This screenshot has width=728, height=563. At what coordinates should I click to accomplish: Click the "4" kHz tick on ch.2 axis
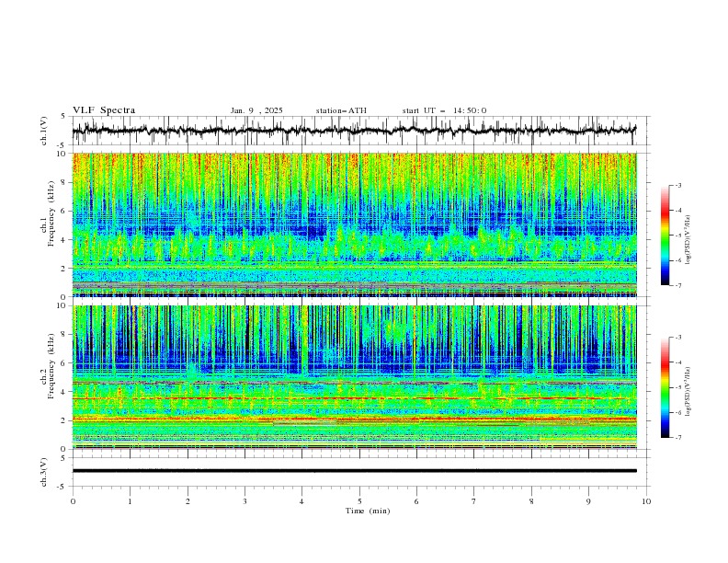pos(64,392)
